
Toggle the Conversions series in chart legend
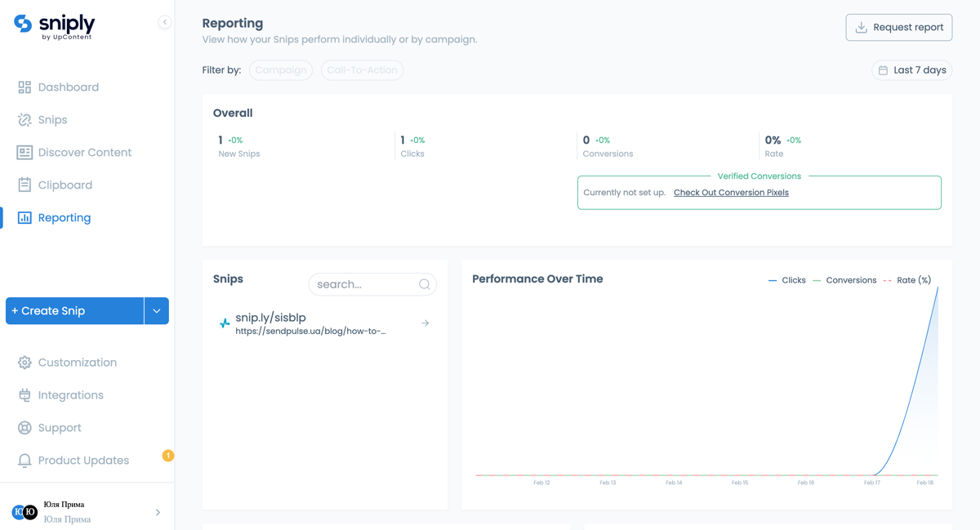[x=844, y=280]
